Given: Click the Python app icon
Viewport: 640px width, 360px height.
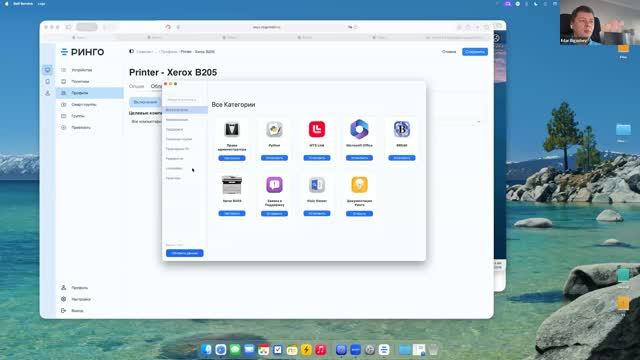Looking at the screenshot, I should click(274, 129).
